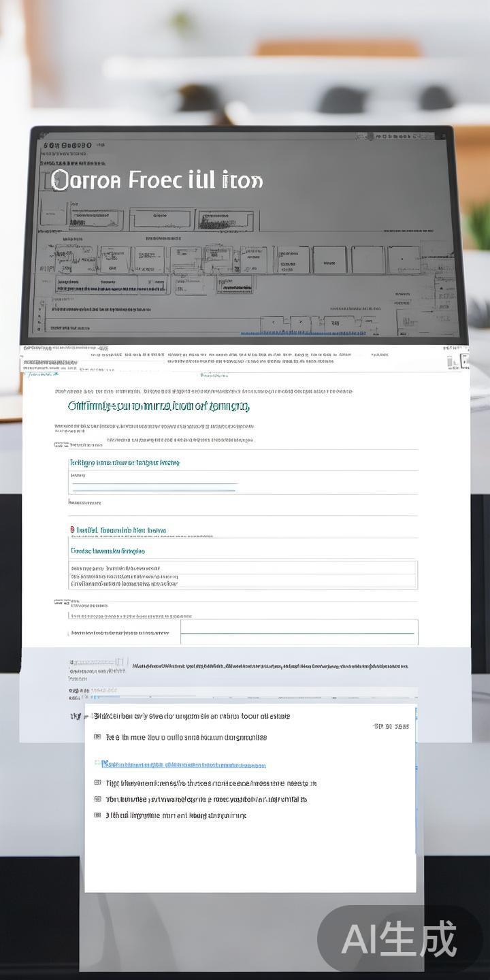
Task: Open the teal heading above the three-row table
Action: tap(108, 551)
